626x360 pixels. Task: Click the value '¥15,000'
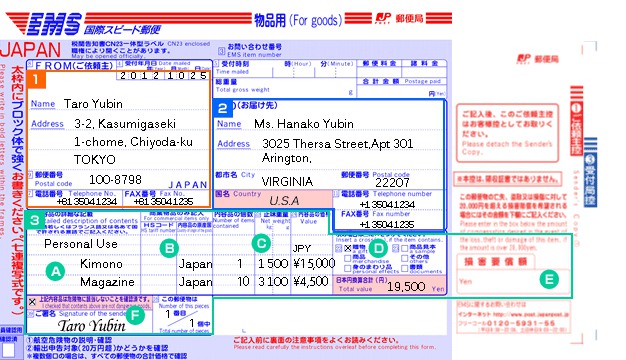click(314, 263)
